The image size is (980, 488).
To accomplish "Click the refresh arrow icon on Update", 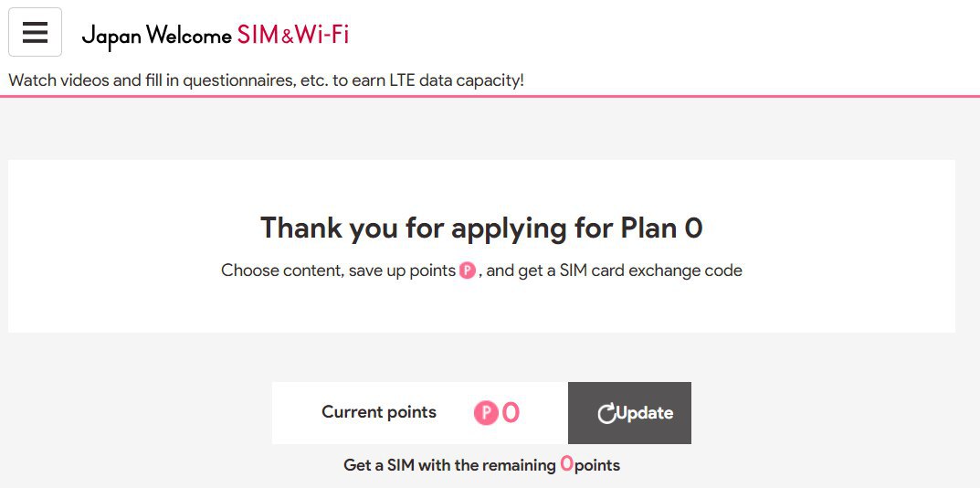I will [606, 414].
